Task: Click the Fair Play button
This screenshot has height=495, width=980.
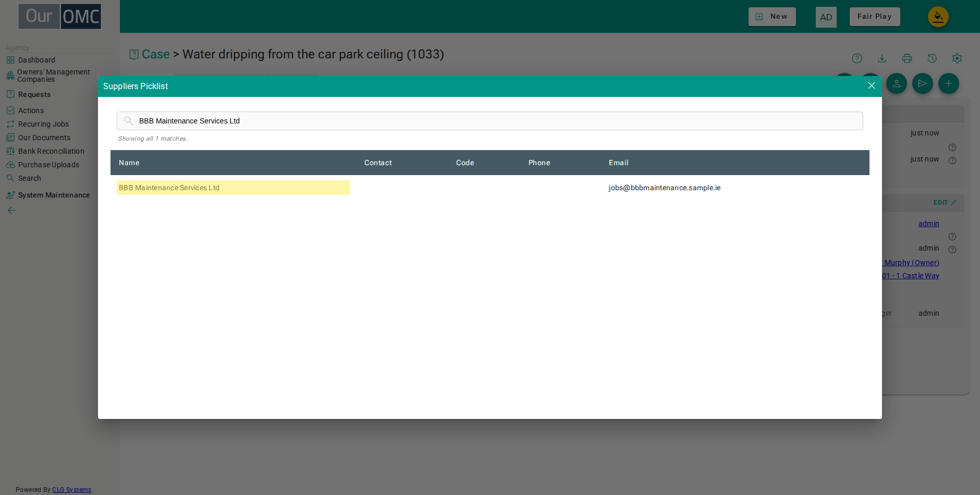Action: point(875,17)
